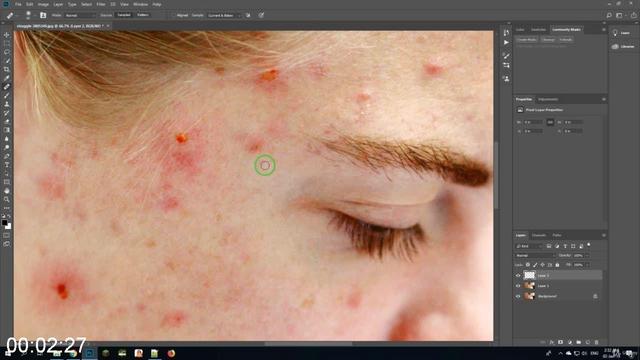The width and height of the screenshot is (640, 360).
Task: Open the Layers panel options menu
Action: (604, 236)
